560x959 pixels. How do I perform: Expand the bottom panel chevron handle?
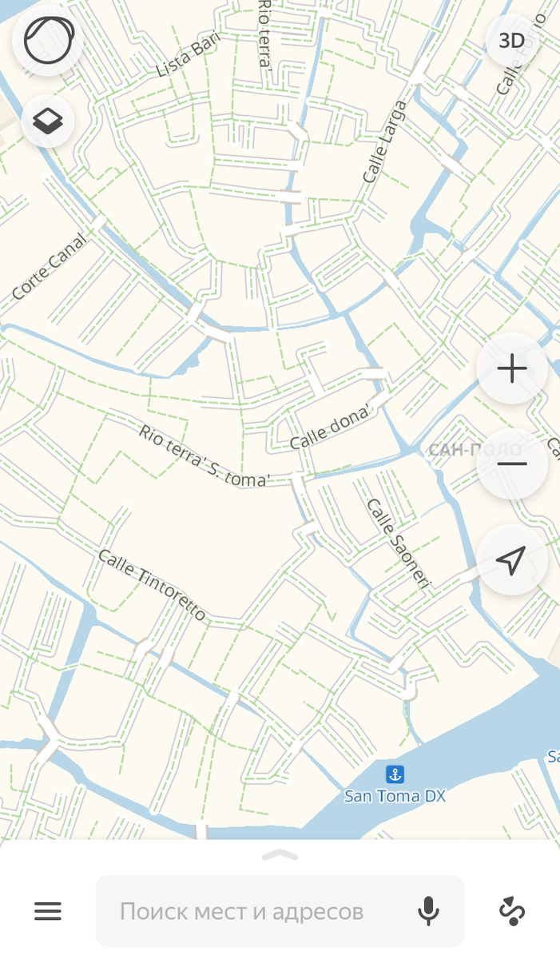[x=280, y=855]
